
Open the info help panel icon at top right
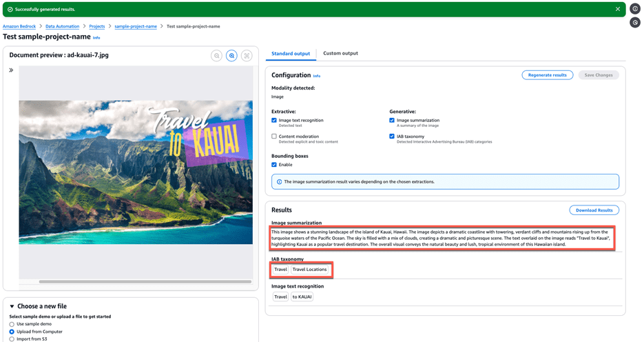point(635,9)
